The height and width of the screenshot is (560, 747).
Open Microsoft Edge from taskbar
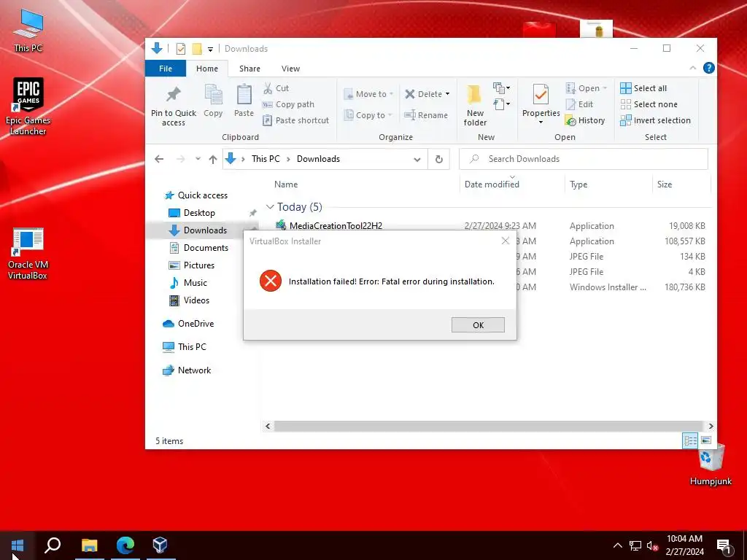coord(125,545)
